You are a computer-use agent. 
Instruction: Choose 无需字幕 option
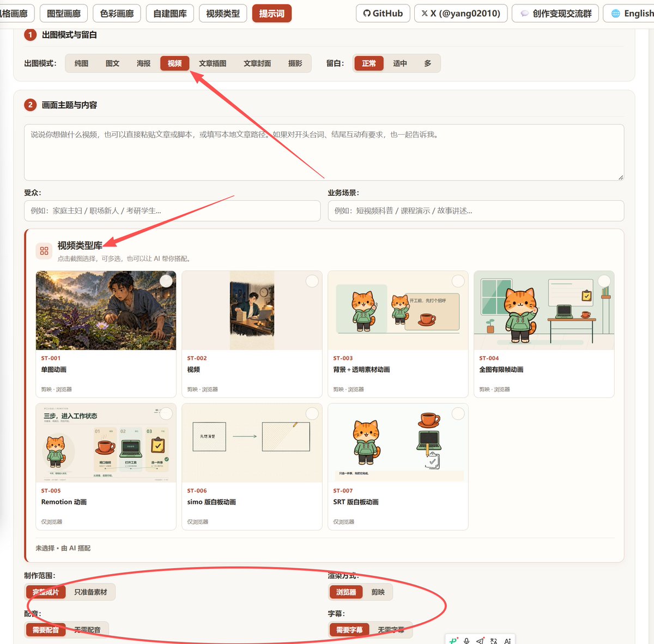391,630
